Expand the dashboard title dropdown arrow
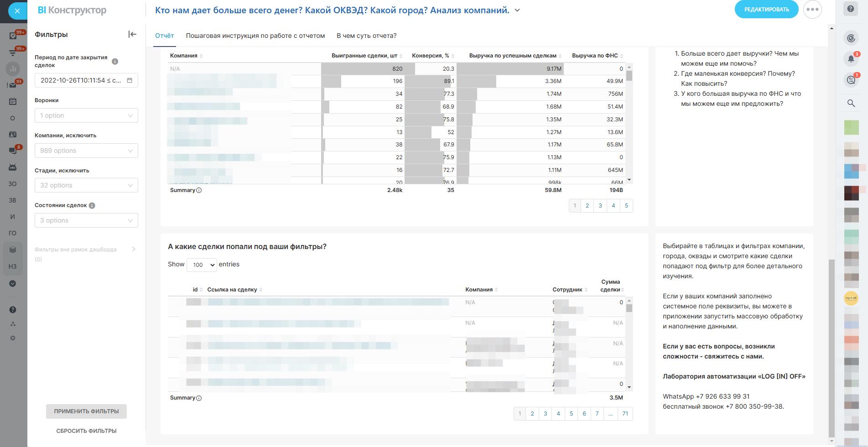The image size is (868, 447). 517,10
